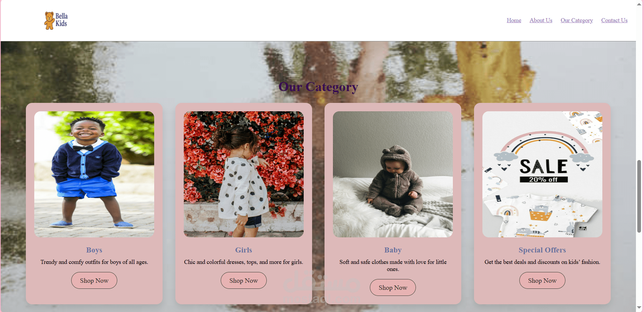
Task: Click Shop Now under Special Offers
Action: coord(542,280)
